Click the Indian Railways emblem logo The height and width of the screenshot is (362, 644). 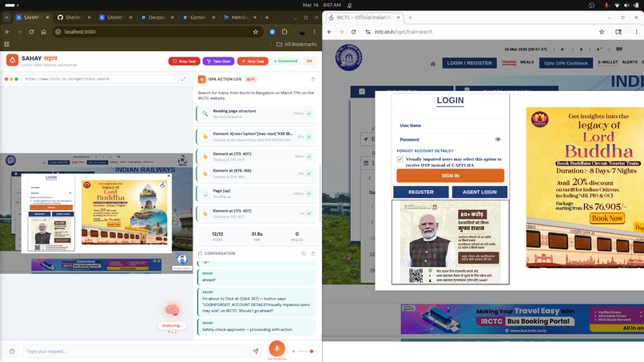[x=348, y=58]
